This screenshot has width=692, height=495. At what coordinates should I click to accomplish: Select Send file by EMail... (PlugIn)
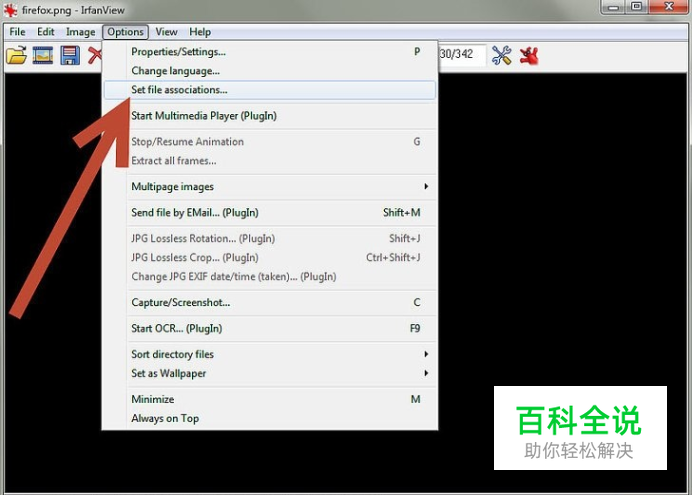[270, 213]
